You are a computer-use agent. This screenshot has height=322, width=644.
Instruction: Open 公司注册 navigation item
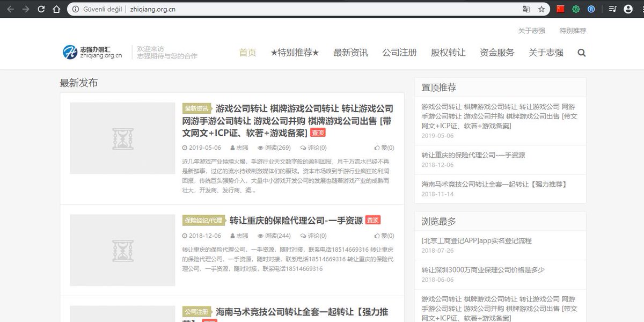click(399, 53)
